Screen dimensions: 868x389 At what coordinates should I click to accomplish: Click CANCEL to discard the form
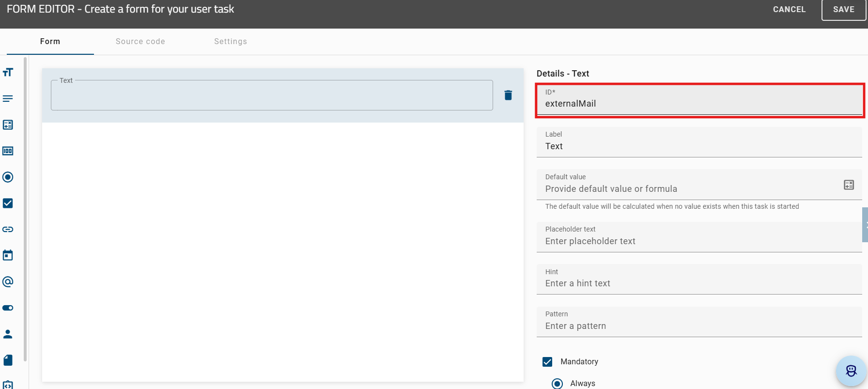coord(789,10)
